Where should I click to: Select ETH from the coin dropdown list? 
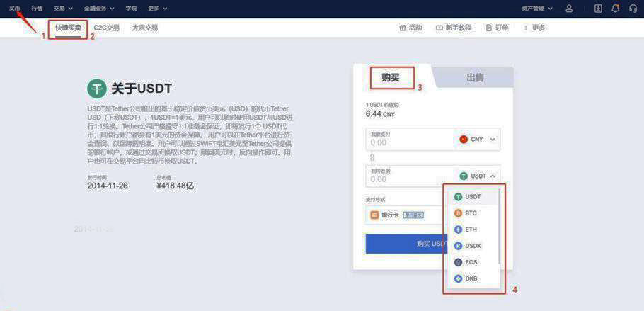(471, 230)
